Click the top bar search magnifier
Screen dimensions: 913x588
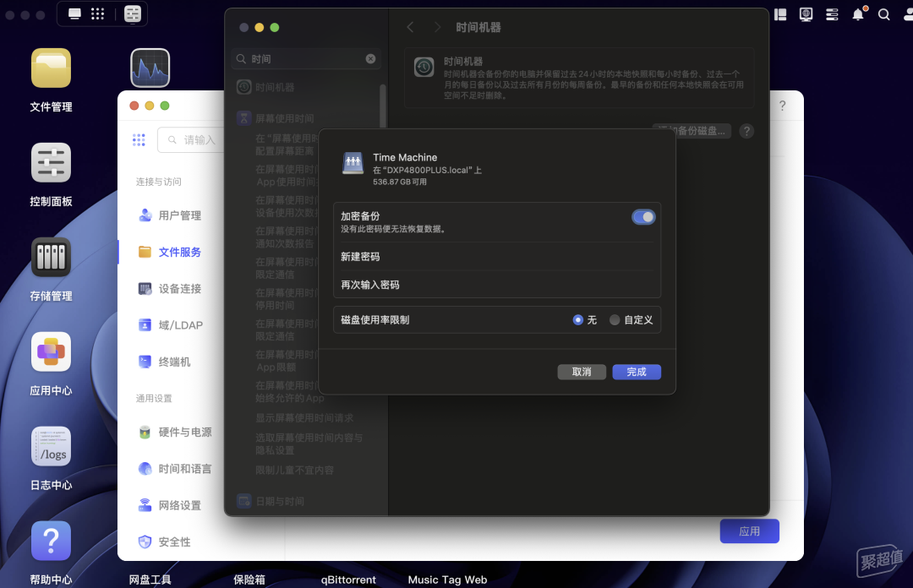click(x=884, y=14)
